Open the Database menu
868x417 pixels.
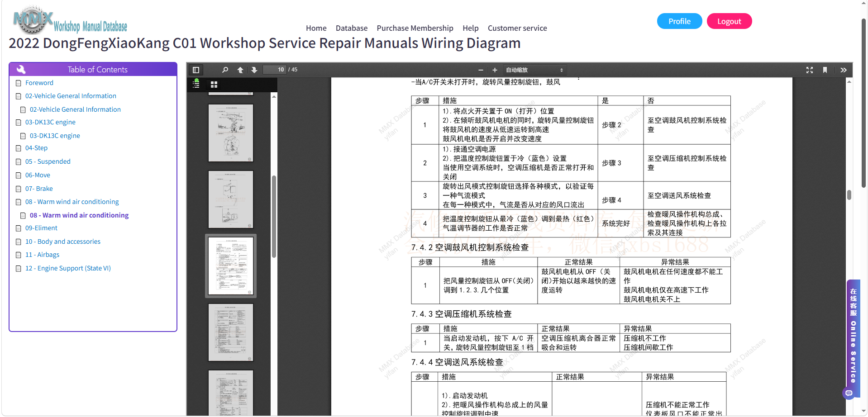pyautogui.click(x=352, y=28)
